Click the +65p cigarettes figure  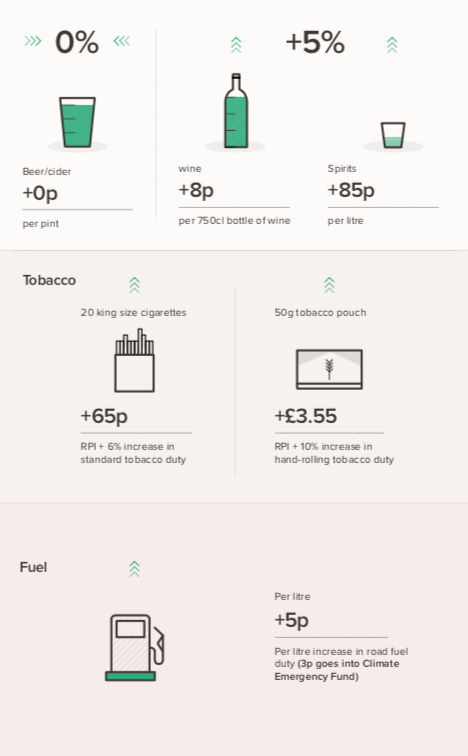[x=104, y=416]
